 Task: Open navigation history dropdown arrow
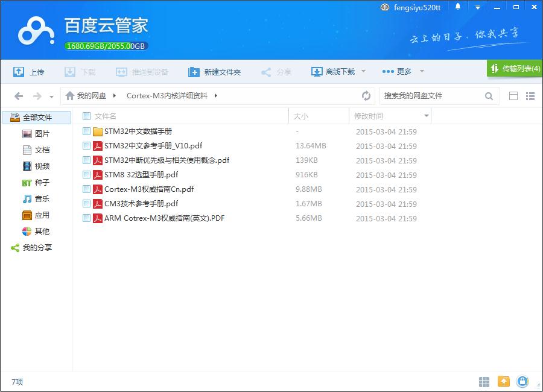[x=51, y=96]
